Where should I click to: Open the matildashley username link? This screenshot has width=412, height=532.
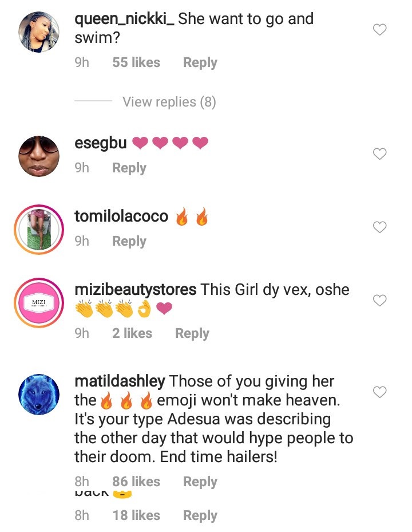(x=120, y=381)
